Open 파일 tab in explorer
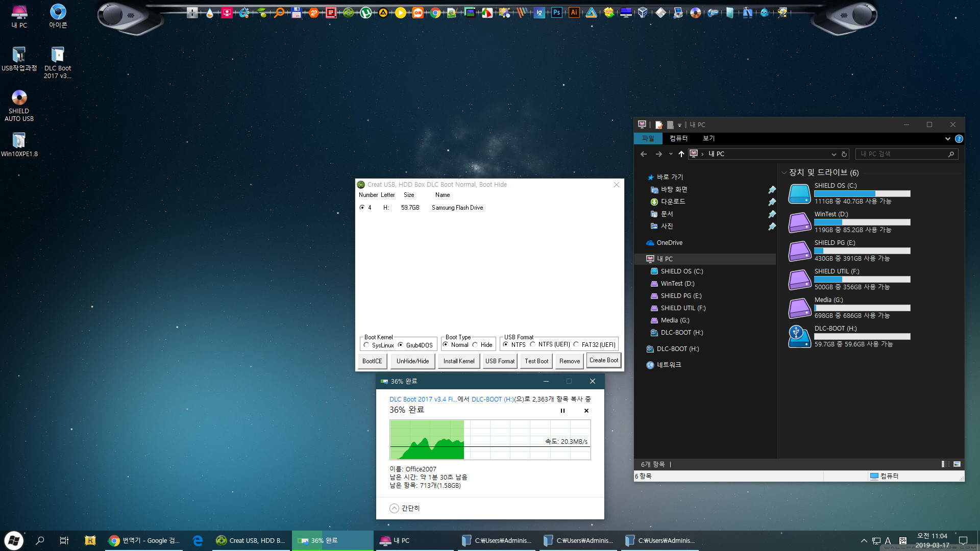Image resolution: width=980 pixels, height=551 pixels. pyautogui.click(x=648, y=139)
